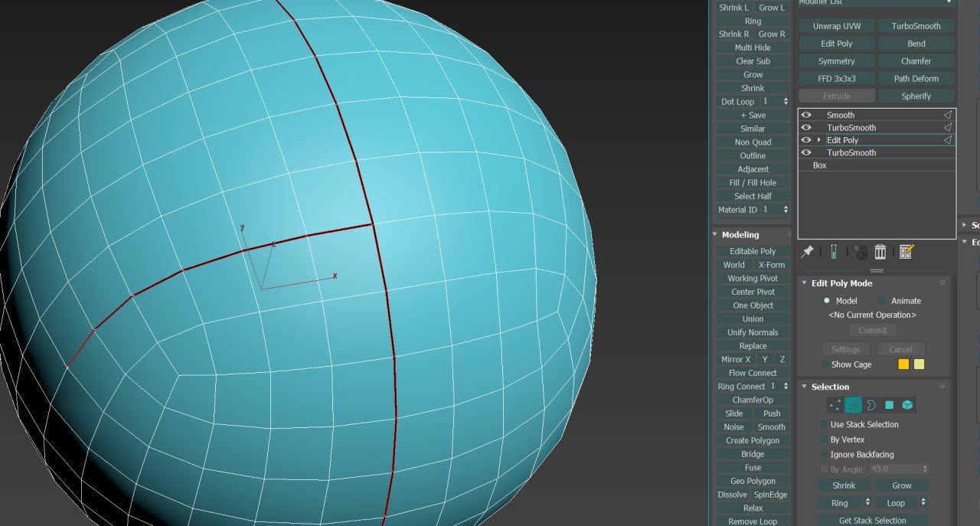Click the X-Form button
The width and height of the screenshot is (980, 526).
click(772, 265)
